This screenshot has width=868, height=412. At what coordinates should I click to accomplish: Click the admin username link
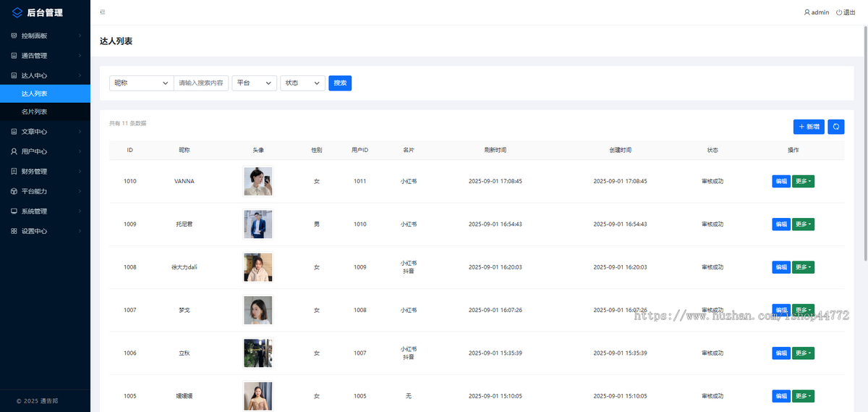(x=820, y=12)
